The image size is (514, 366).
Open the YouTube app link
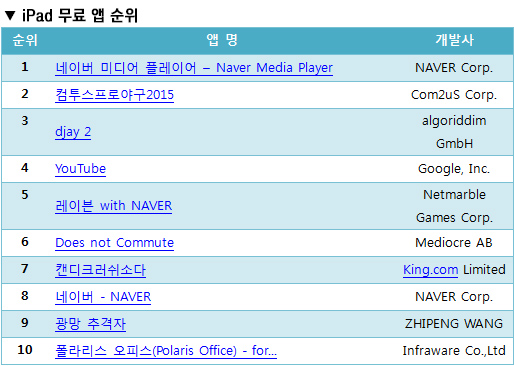(80, 169)
